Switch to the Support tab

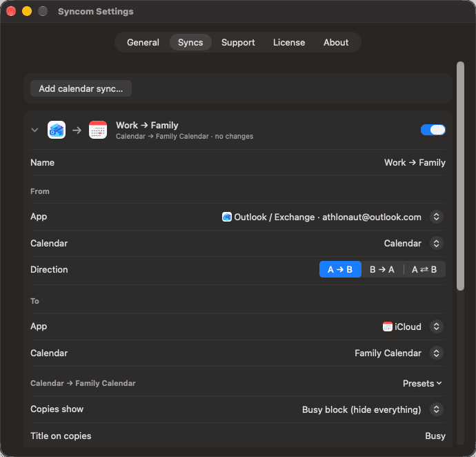point(238,42)
